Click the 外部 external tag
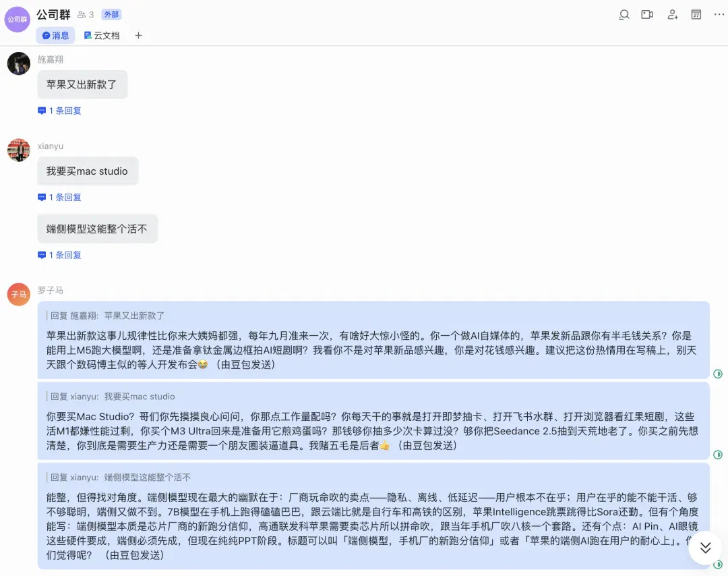This screenshot has height=576, width=728. (111, 15)
